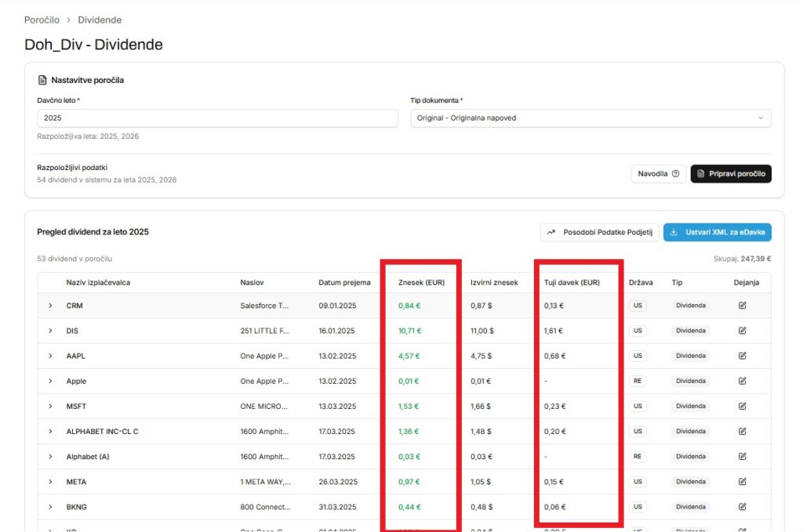Expand the META row chevron
This screenshot has width=803, height=532.
click(51, 482)
